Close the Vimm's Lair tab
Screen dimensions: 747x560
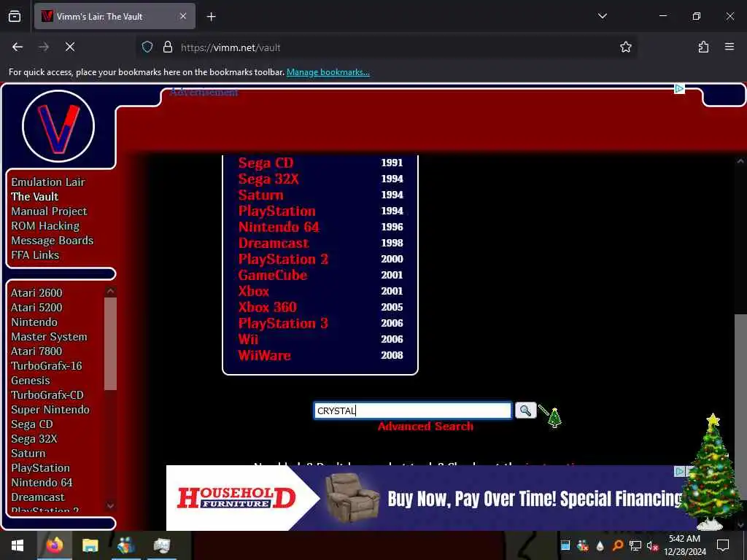pos(183,17)
